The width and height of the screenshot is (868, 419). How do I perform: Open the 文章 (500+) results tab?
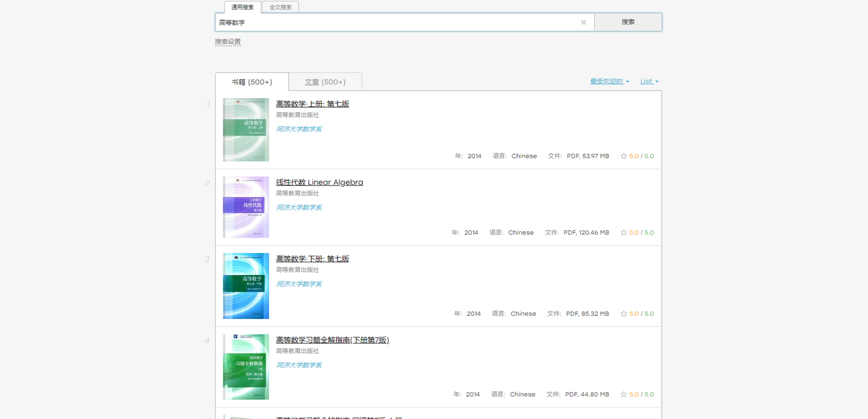tap(325, 81)
